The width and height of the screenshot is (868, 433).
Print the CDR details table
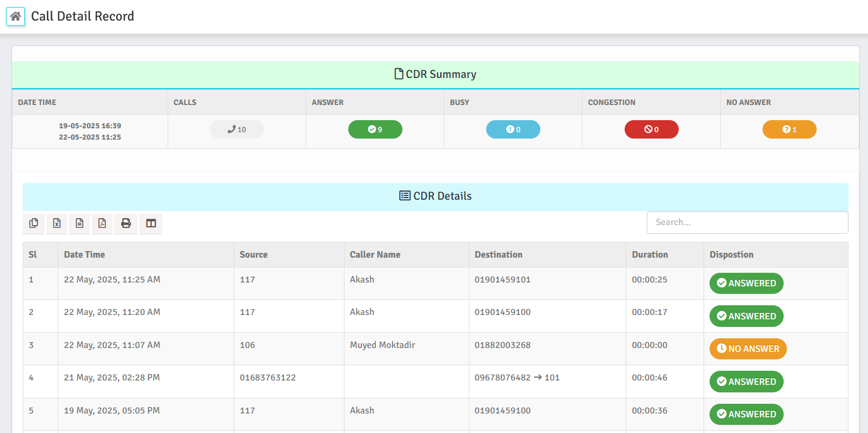point(125,223)
